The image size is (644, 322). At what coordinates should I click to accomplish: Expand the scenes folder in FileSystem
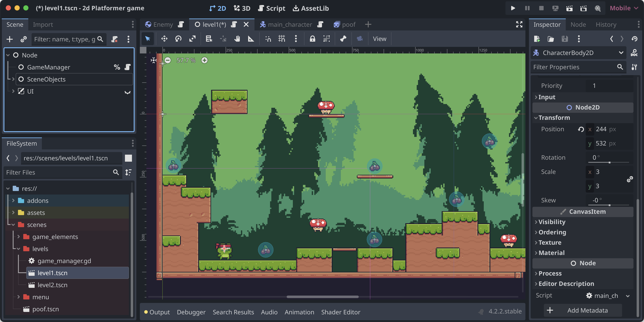(x=12, y=225)
